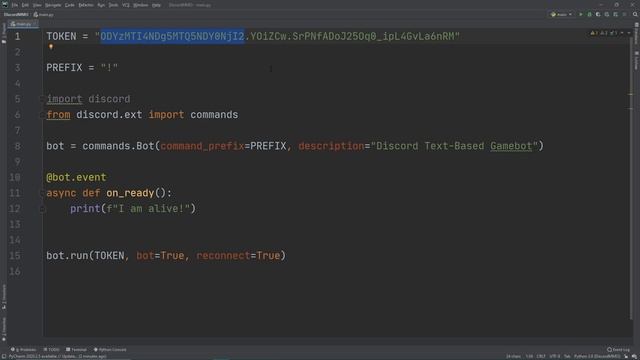Open the Code menu
The image size is (640, 360).
(70, 5)
